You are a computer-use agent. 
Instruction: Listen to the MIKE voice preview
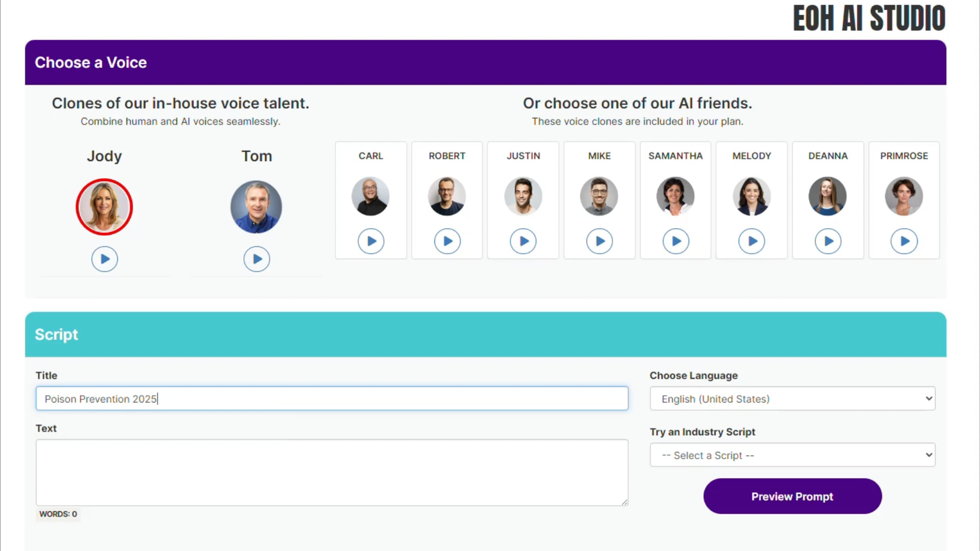click(599, 241)
